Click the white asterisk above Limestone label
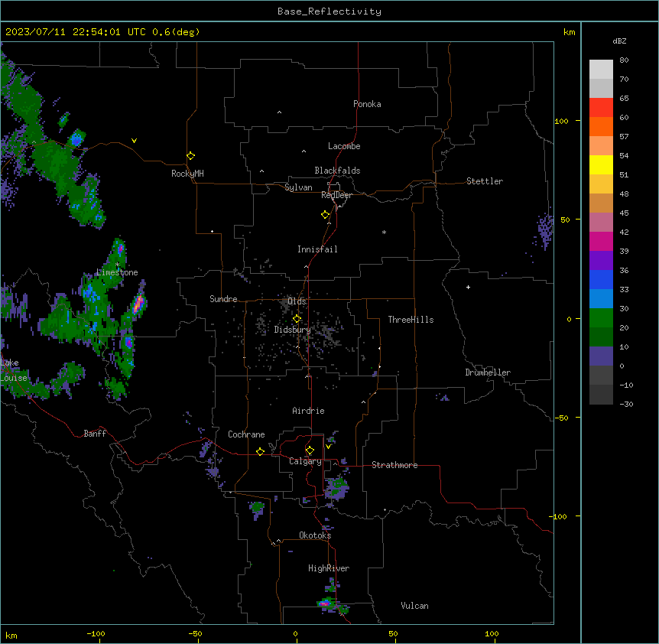Image resolution: width=659 pixels, height=644 pixels. pos(117,265)
